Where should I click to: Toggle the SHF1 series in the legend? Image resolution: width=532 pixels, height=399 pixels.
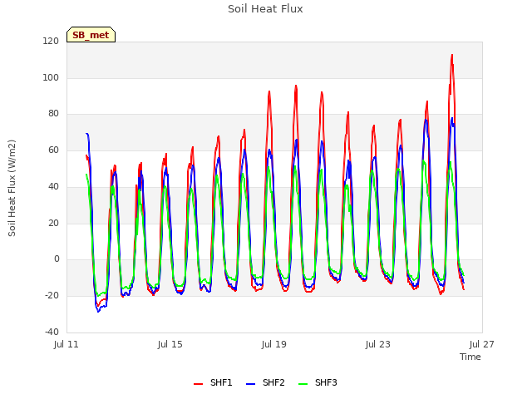(213, 383)
